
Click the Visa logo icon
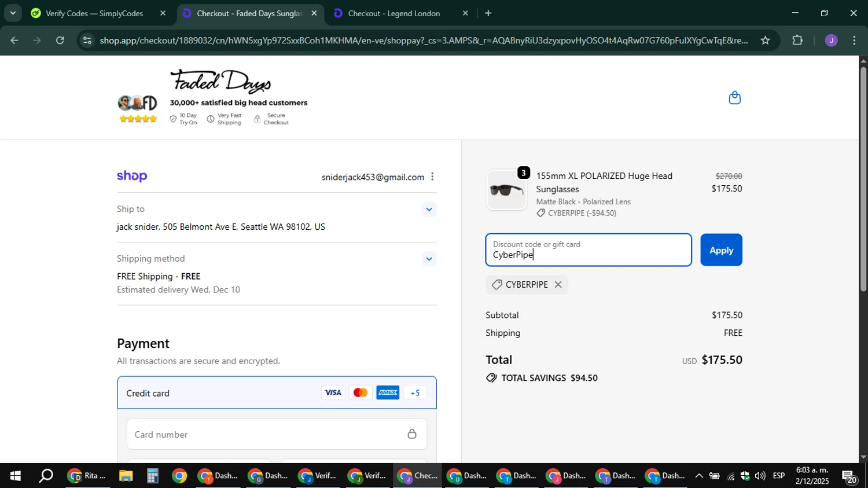coord(333,393)
